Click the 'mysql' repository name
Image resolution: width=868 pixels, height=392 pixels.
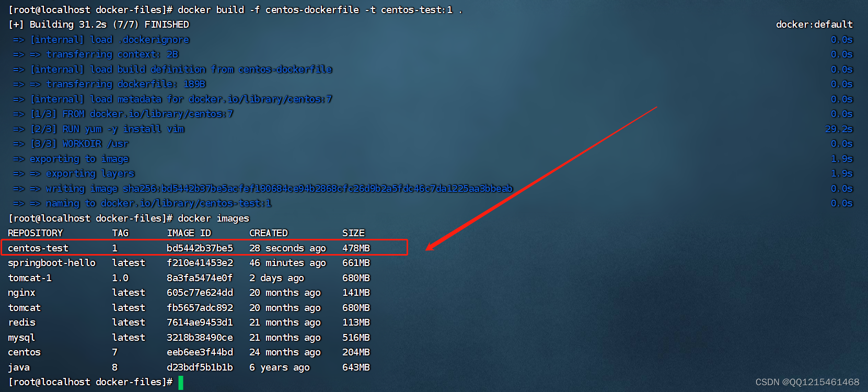pos(22,338)
